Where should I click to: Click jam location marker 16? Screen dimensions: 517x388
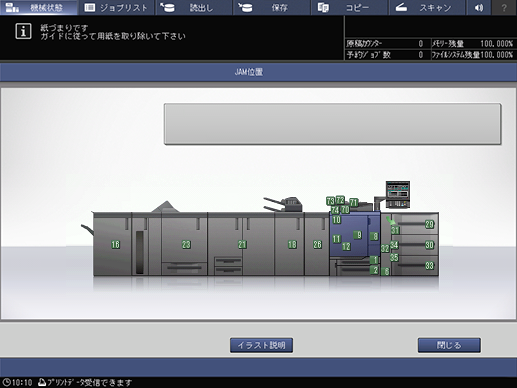[x=115, y=244]
